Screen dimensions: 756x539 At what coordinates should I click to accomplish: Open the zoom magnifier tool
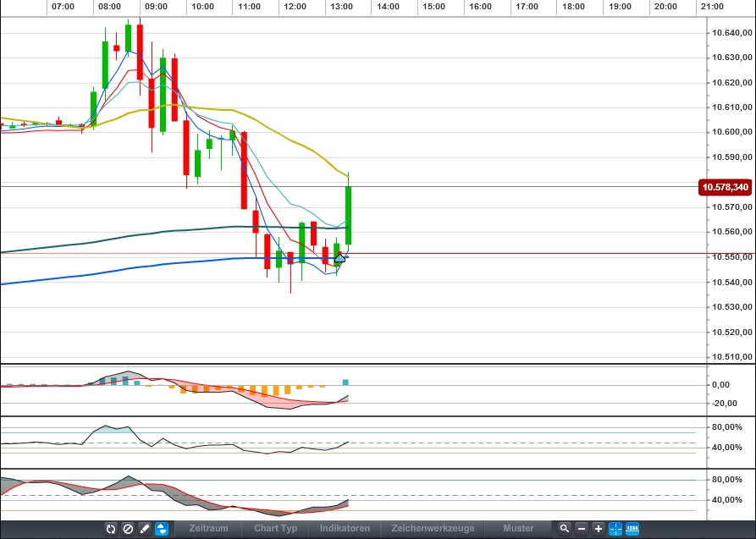564,529
